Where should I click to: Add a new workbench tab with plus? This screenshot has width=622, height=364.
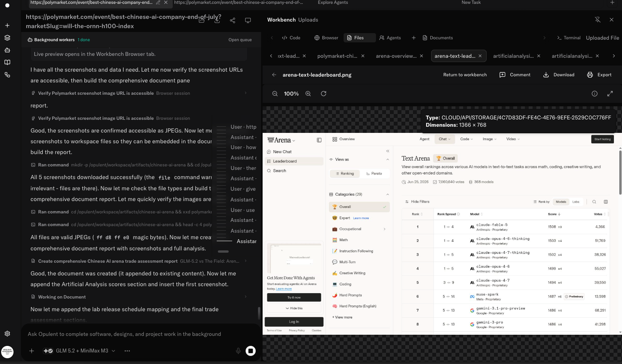414,38
